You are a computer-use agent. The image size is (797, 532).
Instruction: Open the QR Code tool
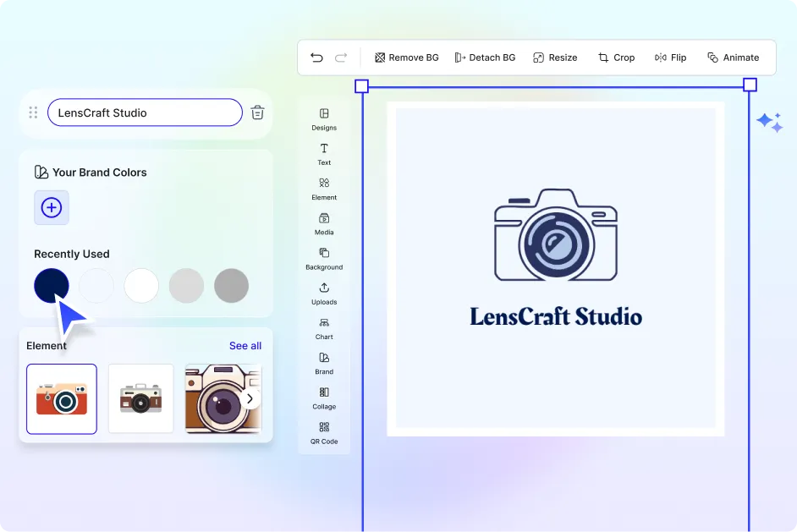pyautogui.click(x=324, y=433)
